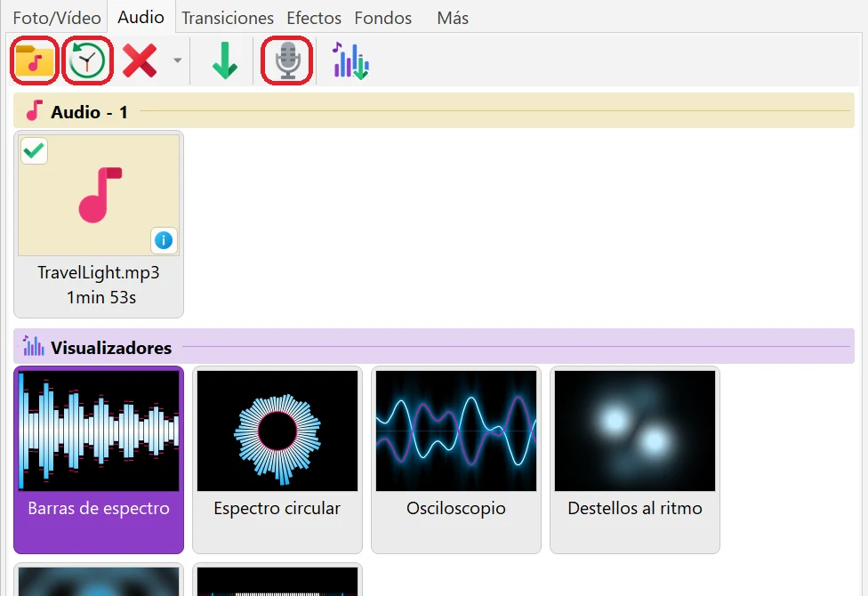Start recording with the microphone icon
This screenshot has width=868, height=596.
pos(286,60)
